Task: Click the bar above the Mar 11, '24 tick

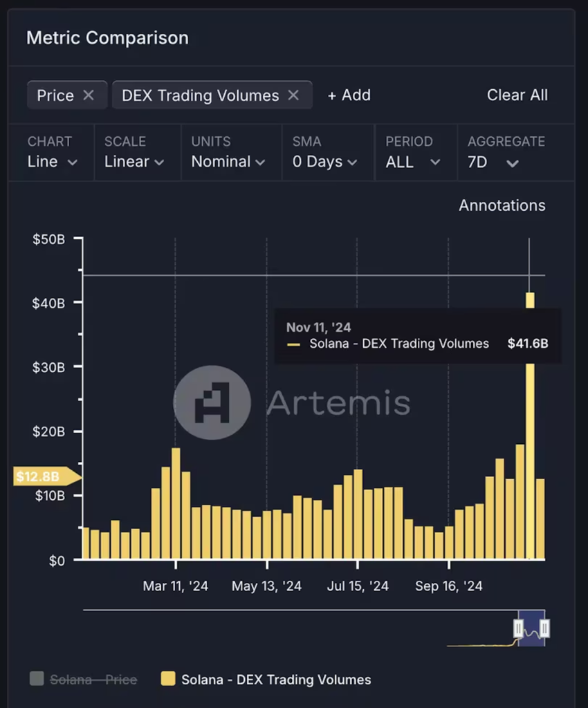Action: [x=176, y=503]
